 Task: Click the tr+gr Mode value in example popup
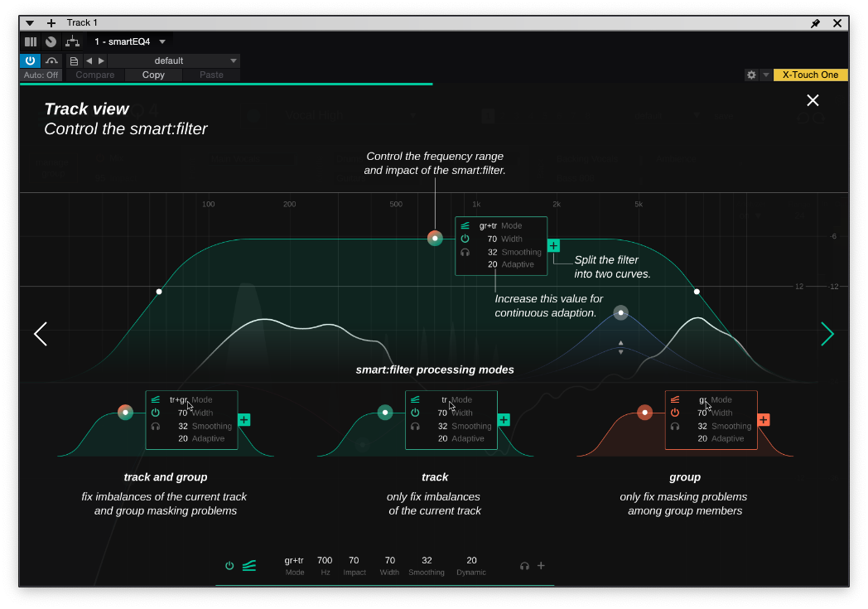click(178, 399)
